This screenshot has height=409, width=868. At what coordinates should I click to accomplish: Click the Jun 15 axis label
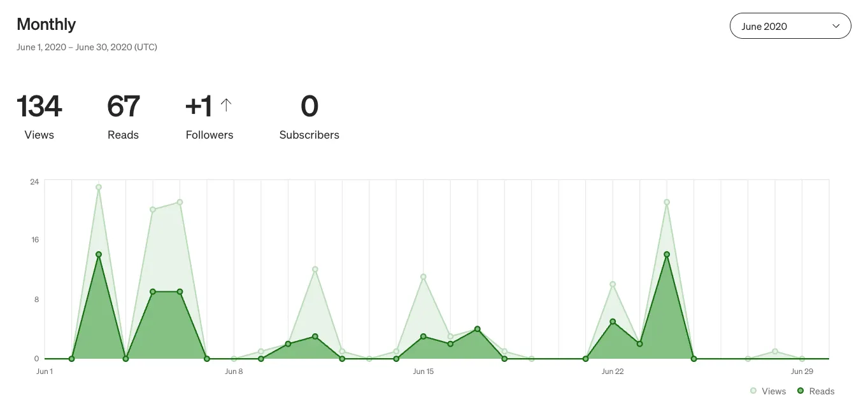[423, 371]
